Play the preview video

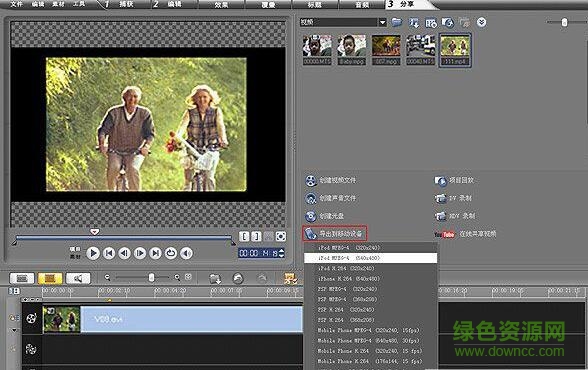(93, 253)
